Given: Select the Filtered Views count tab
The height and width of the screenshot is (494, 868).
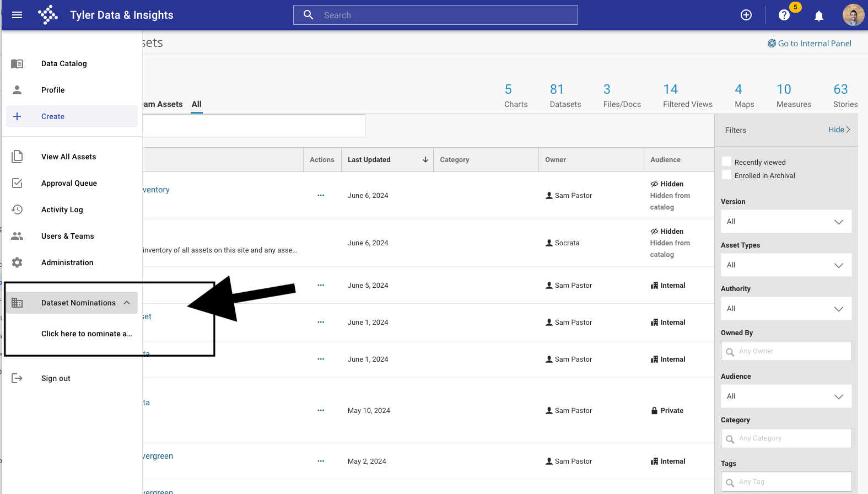Looking at the screenshot, I should pos(688,95).
